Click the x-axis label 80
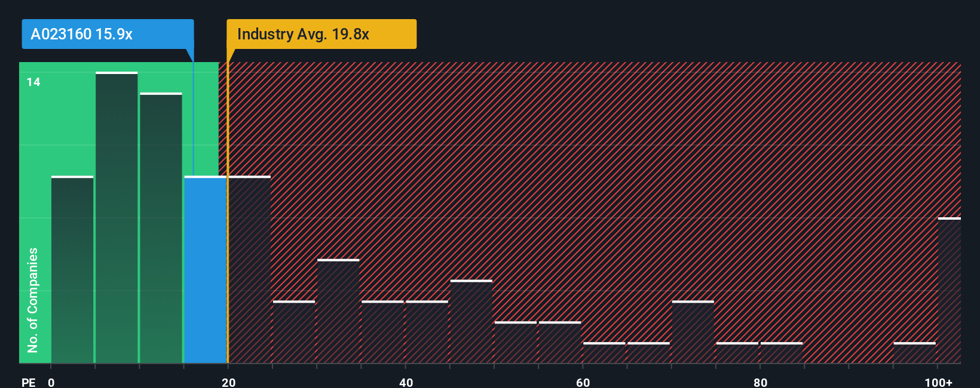 [760, 382]
